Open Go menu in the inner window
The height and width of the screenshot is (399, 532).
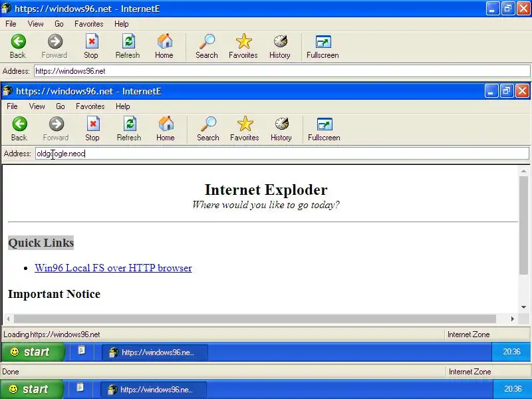pos(61,106)
